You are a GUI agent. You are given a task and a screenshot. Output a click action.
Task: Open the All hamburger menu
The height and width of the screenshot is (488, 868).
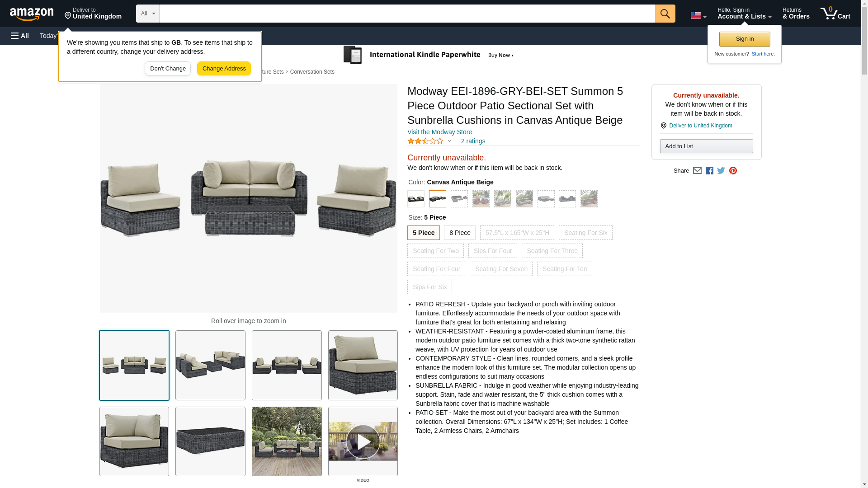coord(20,36)
